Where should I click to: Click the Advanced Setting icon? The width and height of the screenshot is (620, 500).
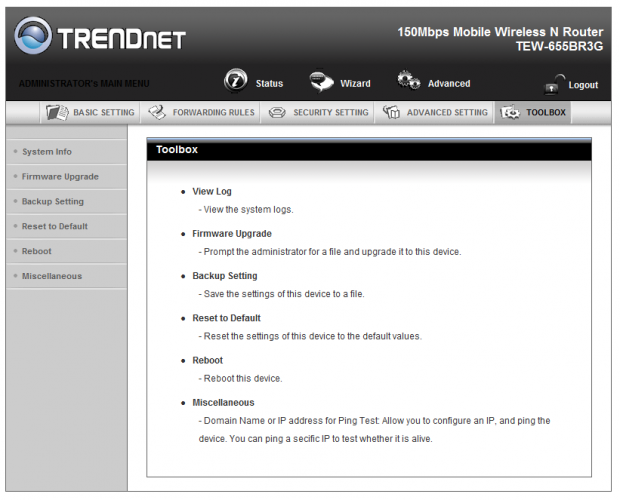click(391, 112)
